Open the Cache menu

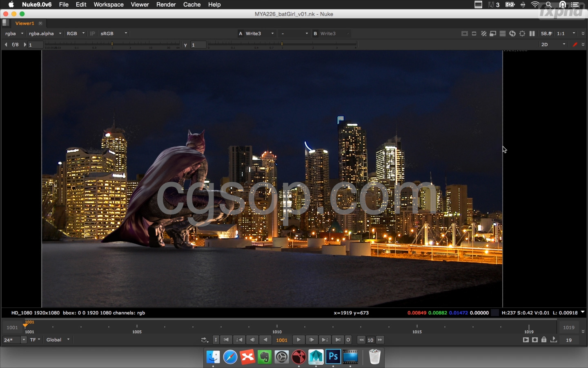tap(192, 4)
